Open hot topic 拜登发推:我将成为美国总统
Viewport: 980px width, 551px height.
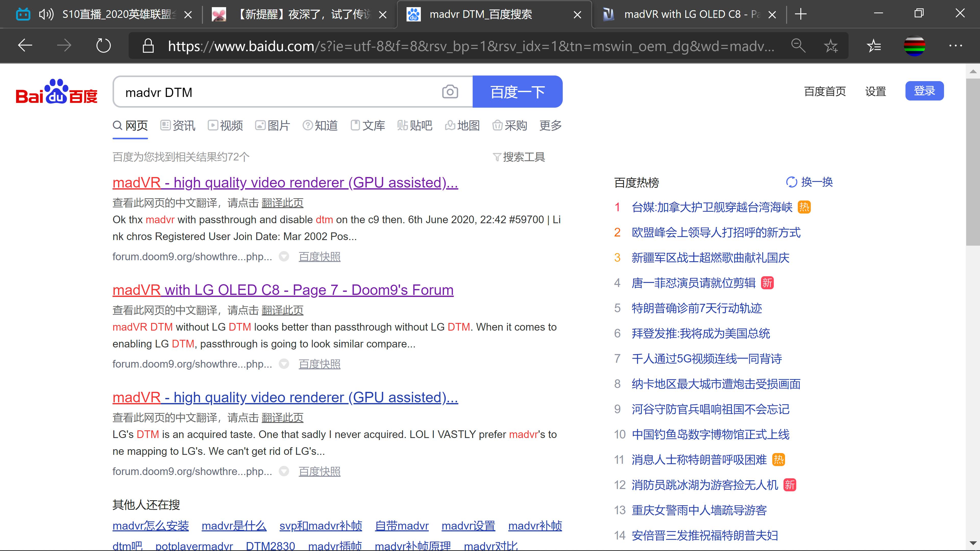[701, 333]
